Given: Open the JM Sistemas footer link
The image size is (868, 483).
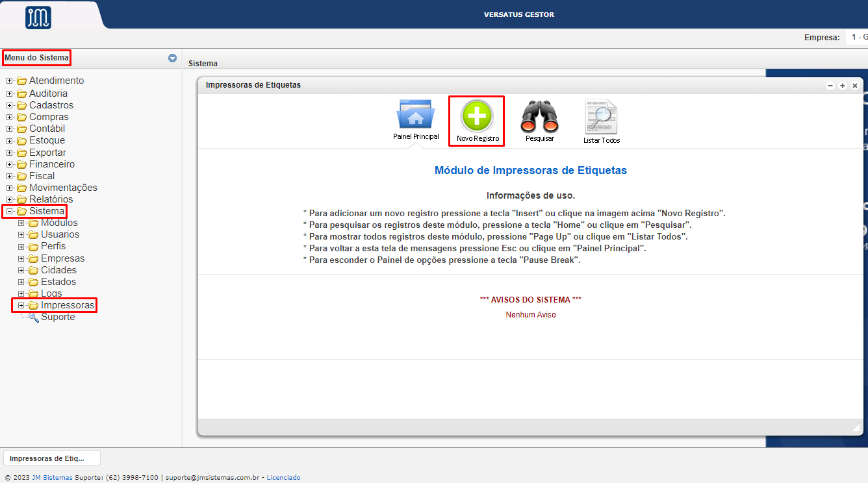Looking at the screenshot, I should click(52, 477).
